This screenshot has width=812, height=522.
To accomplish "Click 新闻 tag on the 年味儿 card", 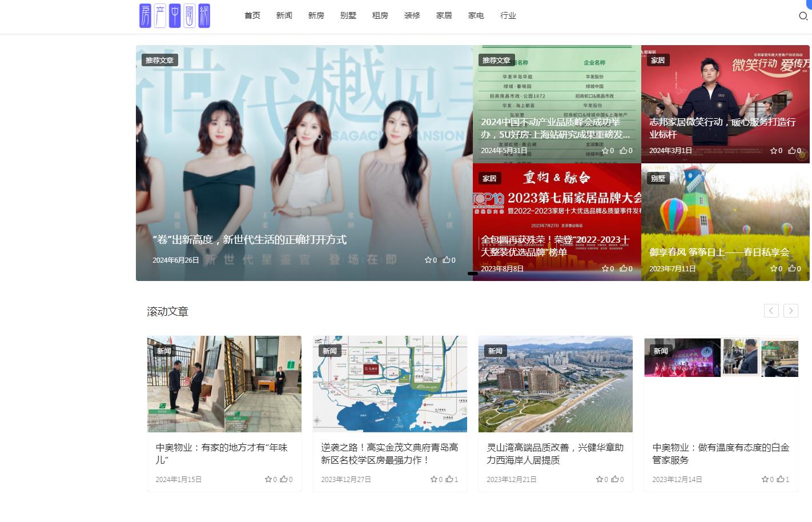I will click(x=164, y=351).
